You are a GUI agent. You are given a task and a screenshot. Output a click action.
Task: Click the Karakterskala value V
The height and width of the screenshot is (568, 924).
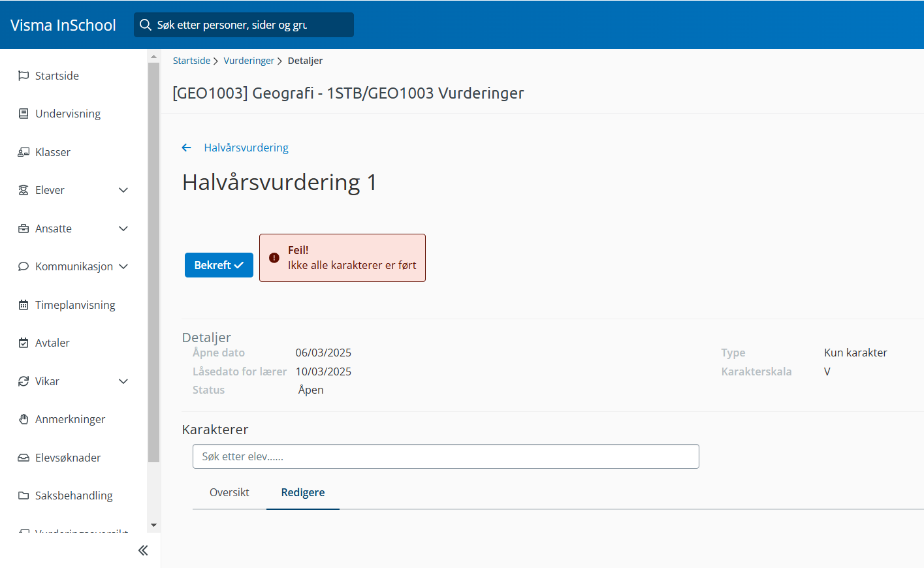(x=827, y=371)
